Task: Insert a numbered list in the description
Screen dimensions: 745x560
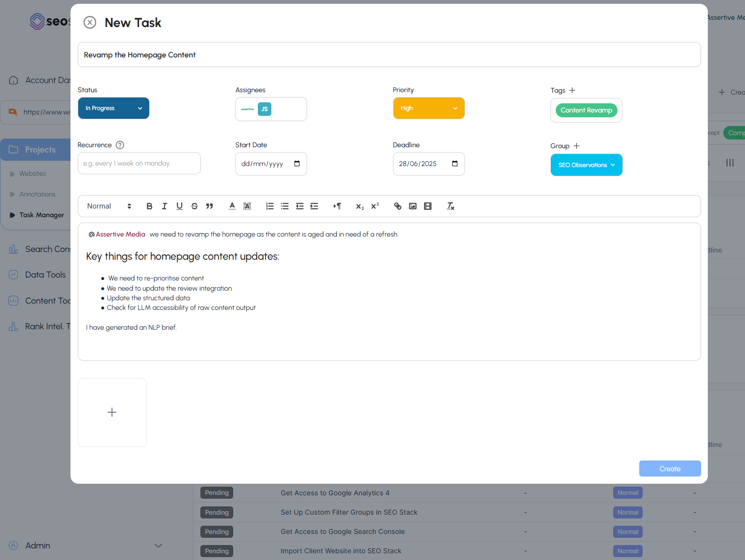Action: point(269,206)
